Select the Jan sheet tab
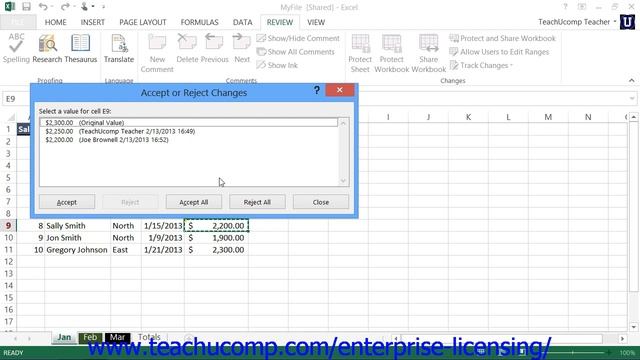The height and width of the screenshot is (360, 640). coord(64,337)
